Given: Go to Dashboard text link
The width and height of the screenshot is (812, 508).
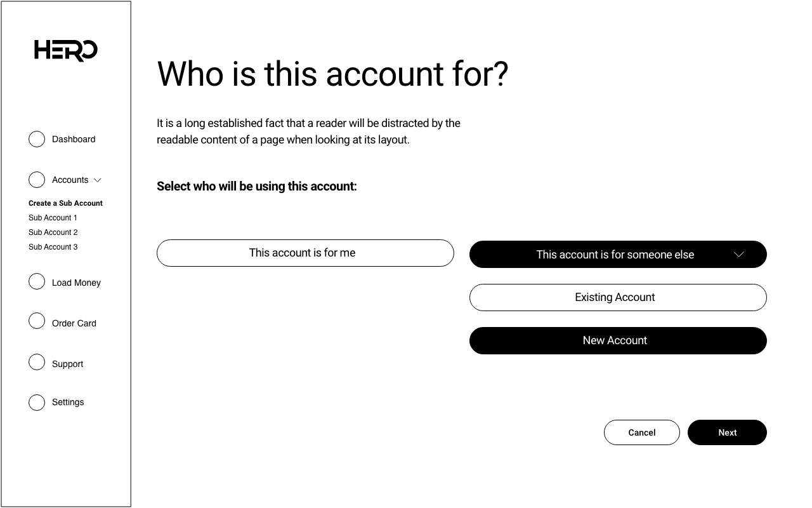Looking at the screenshot, I should tap(74, 139).
